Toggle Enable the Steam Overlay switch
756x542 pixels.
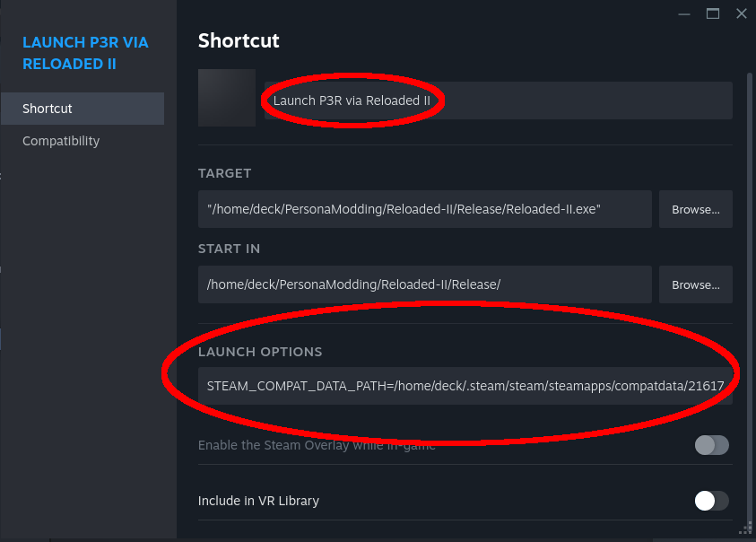tap(712, 445)
